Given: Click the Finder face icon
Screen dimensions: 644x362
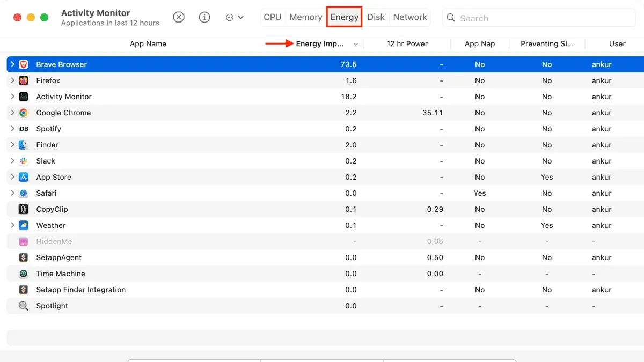Looking at the screenshot, I should pos(24,145).
